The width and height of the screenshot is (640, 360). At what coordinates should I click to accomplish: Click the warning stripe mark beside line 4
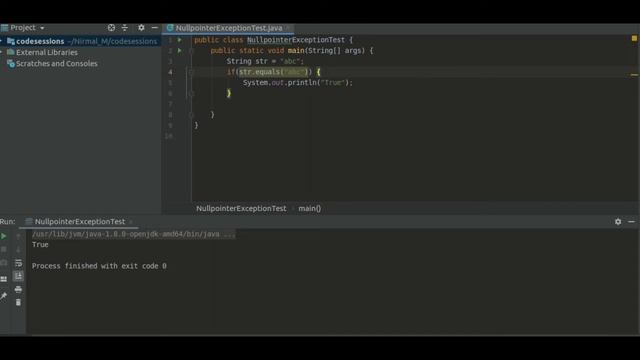[x=634, y=75]
